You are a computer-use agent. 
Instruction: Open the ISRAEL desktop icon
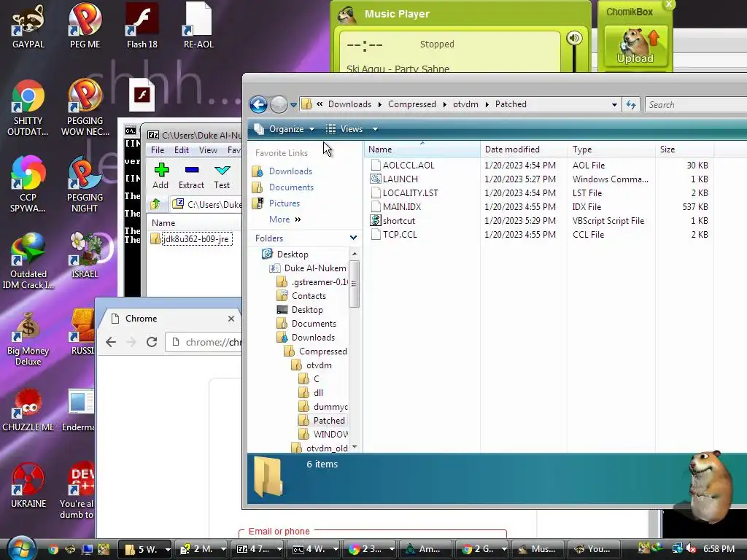85,255
